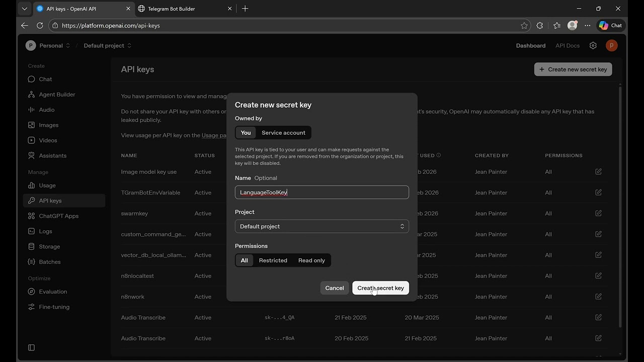Viewport: 644px width, 362px height.
Task: Open Images in the sidebar
Action: [64, 125]
